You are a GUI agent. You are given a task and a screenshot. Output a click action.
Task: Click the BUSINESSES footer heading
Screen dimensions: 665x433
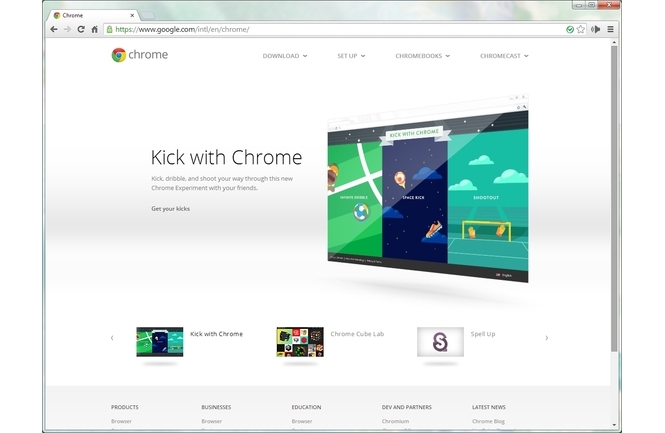[x=216, y=407]
